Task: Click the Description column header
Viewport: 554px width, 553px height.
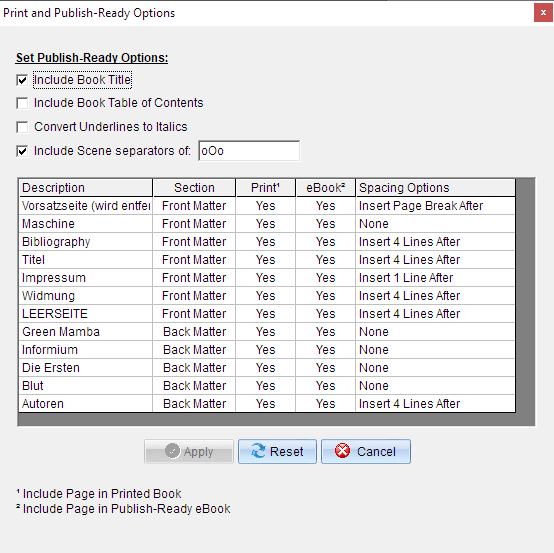Action: point(86,188)
